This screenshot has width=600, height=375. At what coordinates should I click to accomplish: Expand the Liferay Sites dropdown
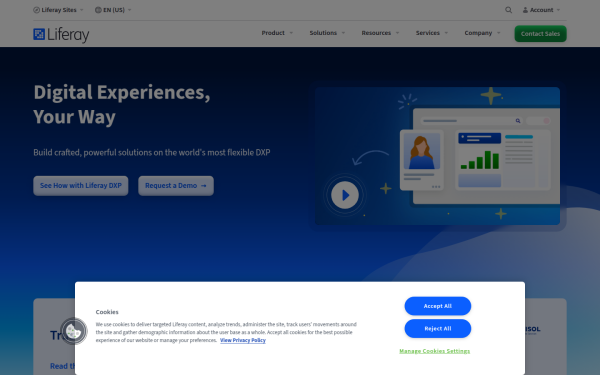tap(58, 10)
